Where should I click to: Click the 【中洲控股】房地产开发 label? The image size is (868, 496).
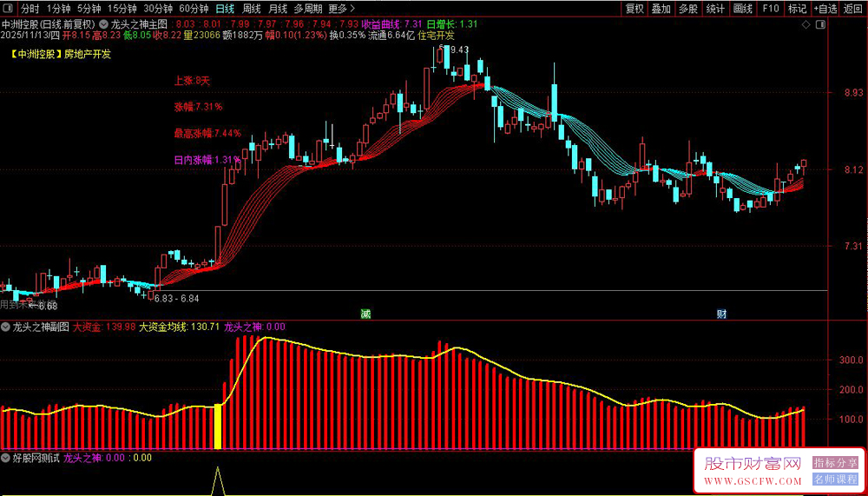pyautogui.click(x=60, y=54)
